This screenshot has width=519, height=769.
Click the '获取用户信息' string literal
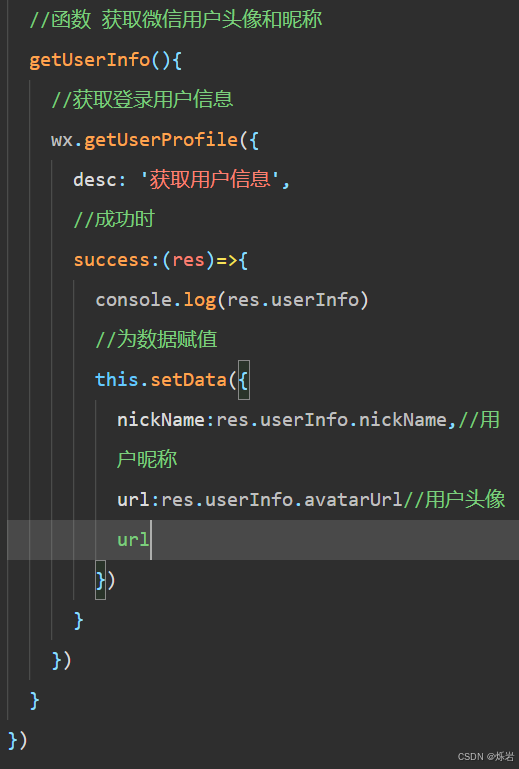tap(210, 179)
